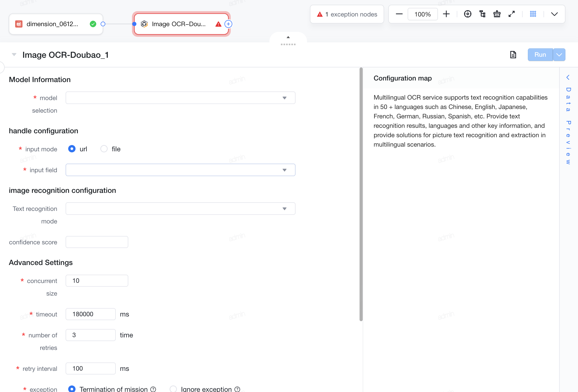Open the input field dropdown
Image resolution: width=578 pixels, height=392 pixels.
click(x=180, y=170)
